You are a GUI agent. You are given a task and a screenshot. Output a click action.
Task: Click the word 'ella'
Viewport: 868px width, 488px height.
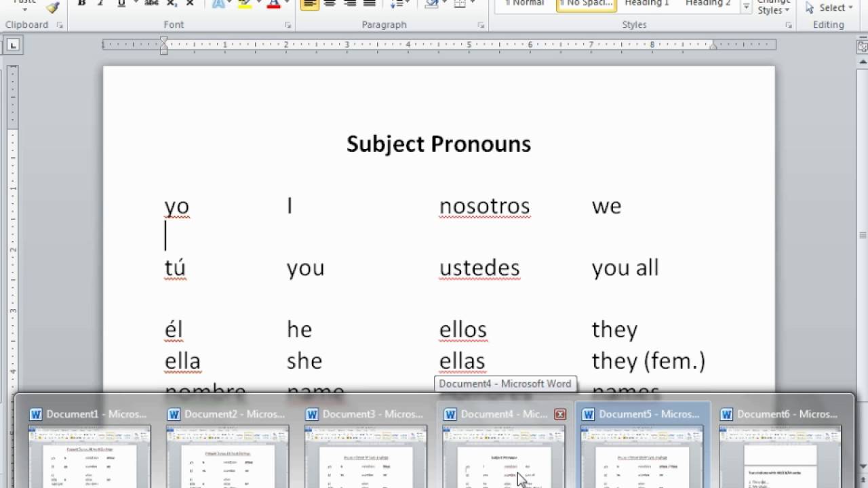(x=182, y=361)
